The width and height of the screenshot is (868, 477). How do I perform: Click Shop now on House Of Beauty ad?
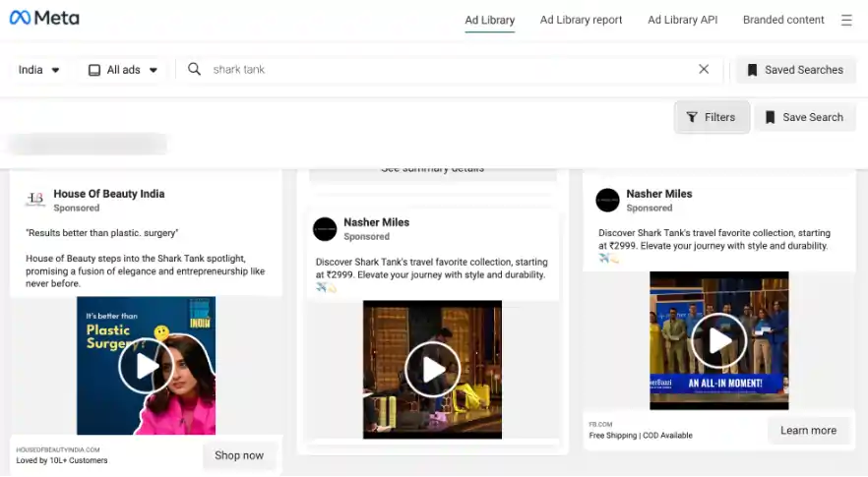[x=239, y=455]
